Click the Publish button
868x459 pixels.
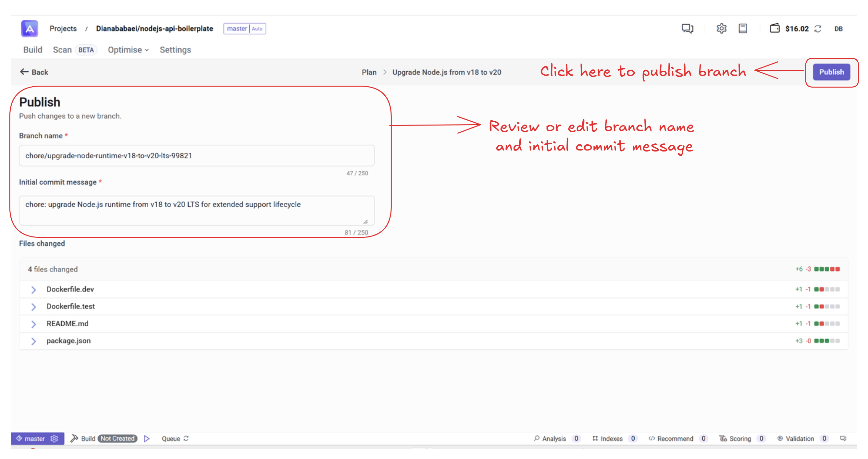click(832, 72)
